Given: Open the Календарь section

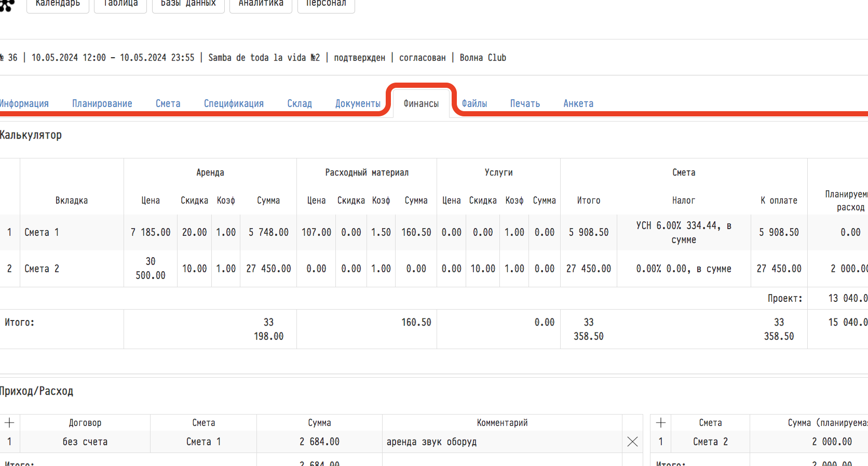Looking at the screenshot, I should click(x=58, y=4).
